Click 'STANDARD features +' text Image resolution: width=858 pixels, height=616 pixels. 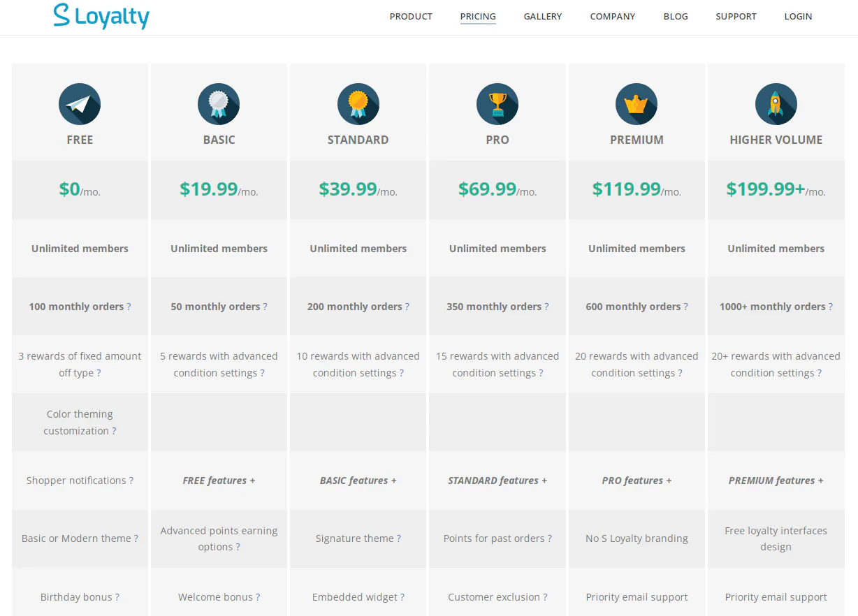[x=497, y=481]
